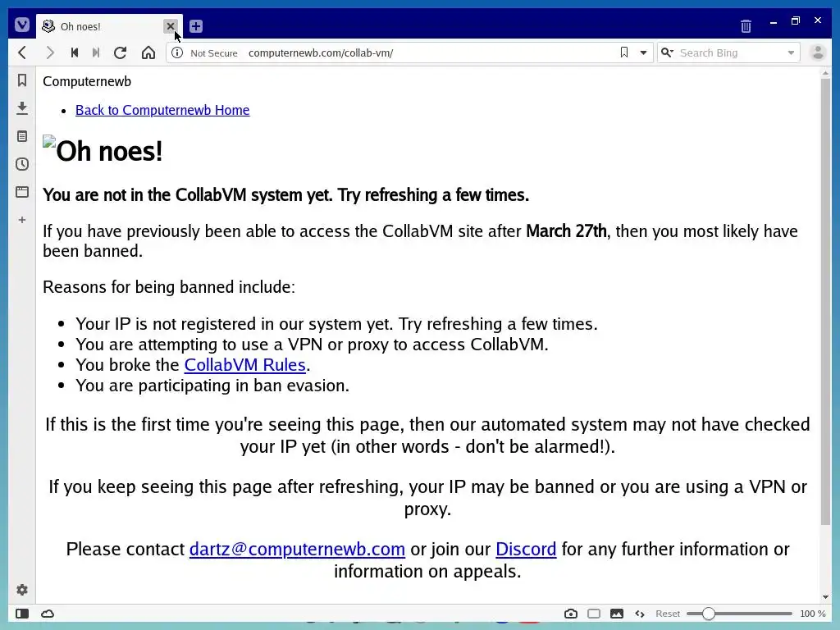The height and width of the screenshot is (630, 840).
Task: Reload the current page
Action: point(120,52)
